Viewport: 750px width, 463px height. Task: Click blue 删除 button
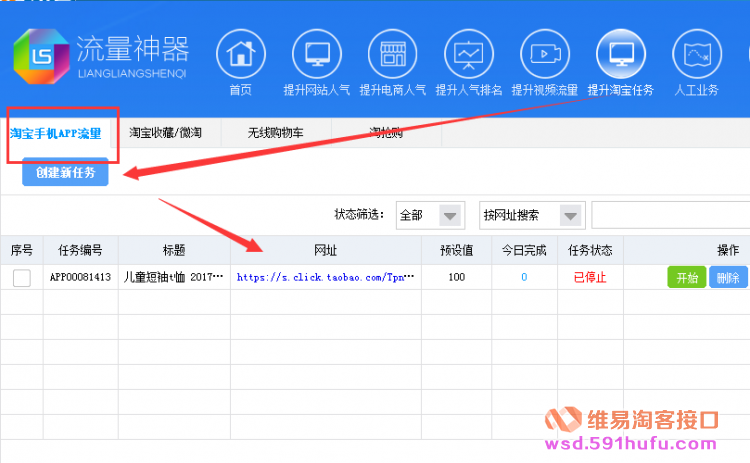(x=728, y=277)
